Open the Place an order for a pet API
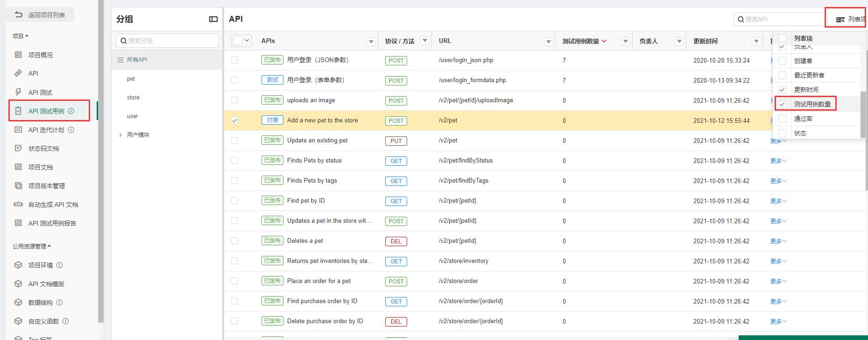 click(x=319, y=281)
